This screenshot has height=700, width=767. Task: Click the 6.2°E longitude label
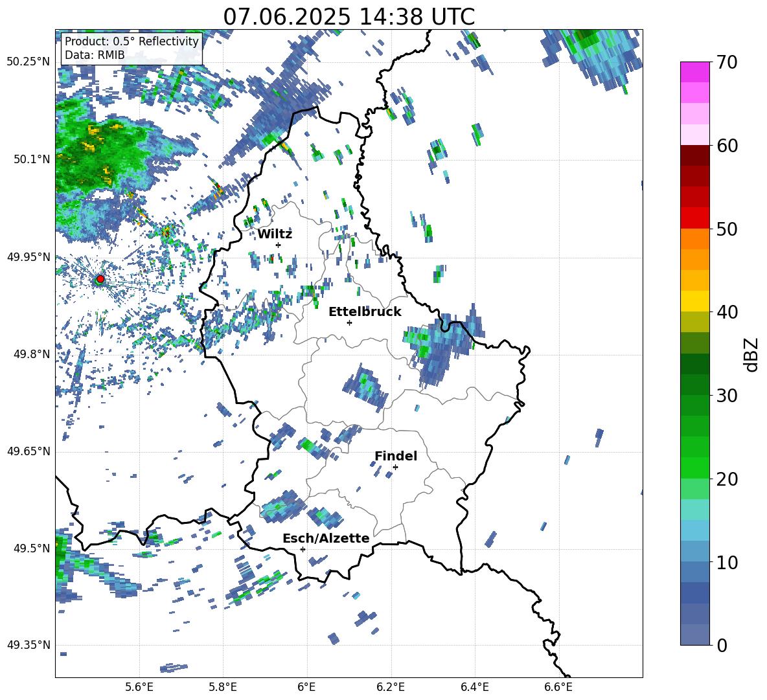pyautogui.click(x=391, y=687)
